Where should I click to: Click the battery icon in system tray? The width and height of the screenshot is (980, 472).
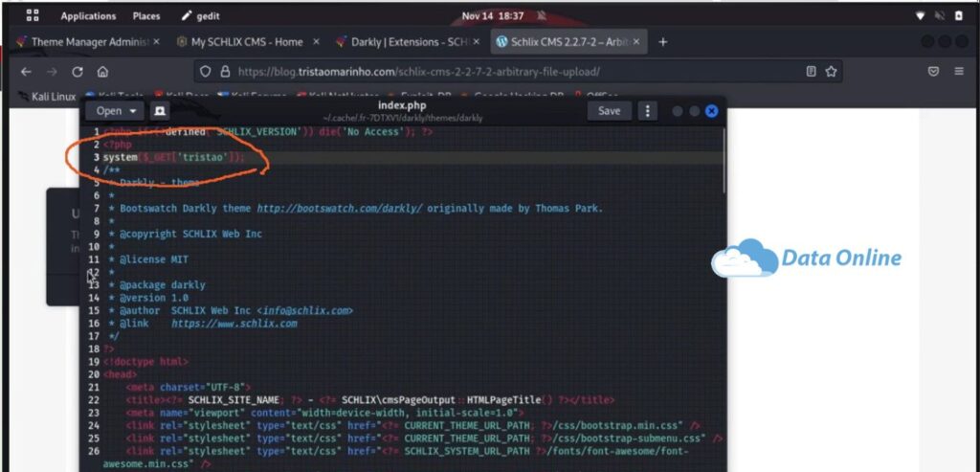tap(959, 16)
